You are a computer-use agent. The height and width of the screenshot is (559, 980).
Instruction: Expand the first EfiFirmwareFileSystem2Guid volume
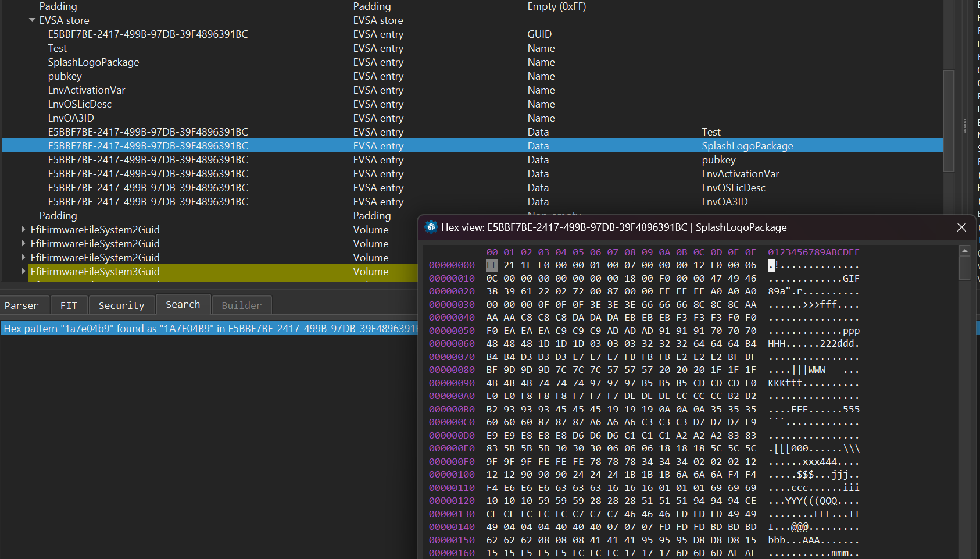click(x=23, y=230)
